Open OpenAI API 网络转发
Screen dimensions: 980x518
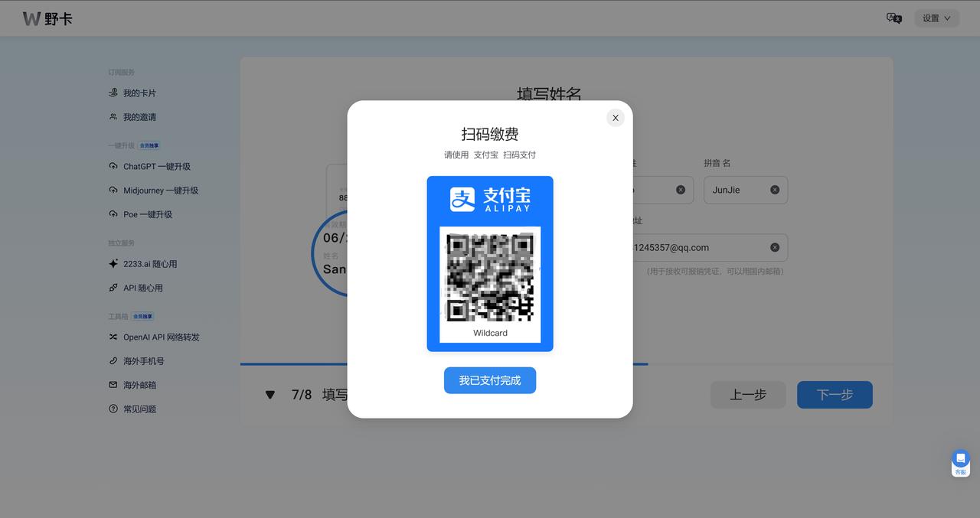coord(161,337)
